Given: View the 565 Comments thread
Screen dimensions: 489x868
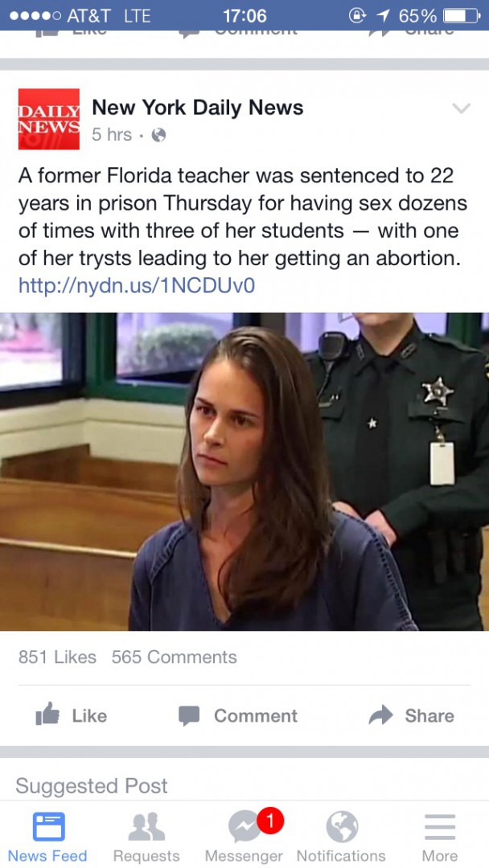Looking at the screenshot, I should [174, 657].
